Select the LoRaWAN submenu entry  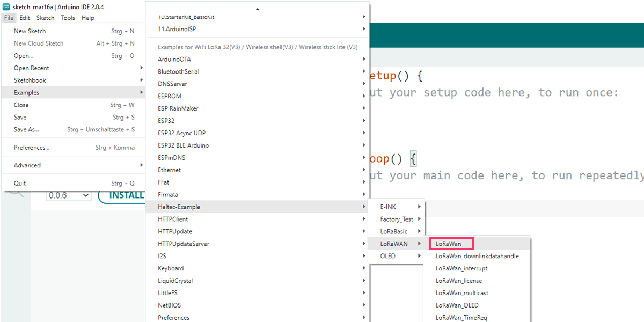click(397, 244)
